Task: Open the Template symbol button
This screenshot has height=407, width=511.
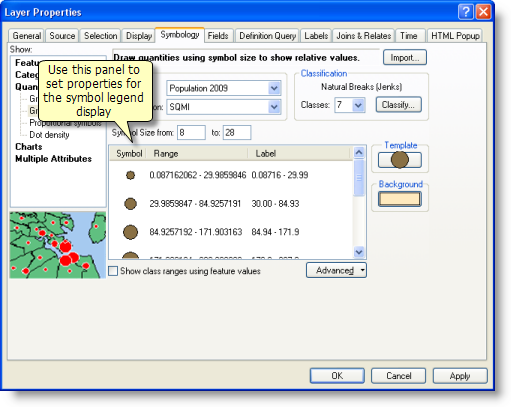Action: [x=400, y=160]
